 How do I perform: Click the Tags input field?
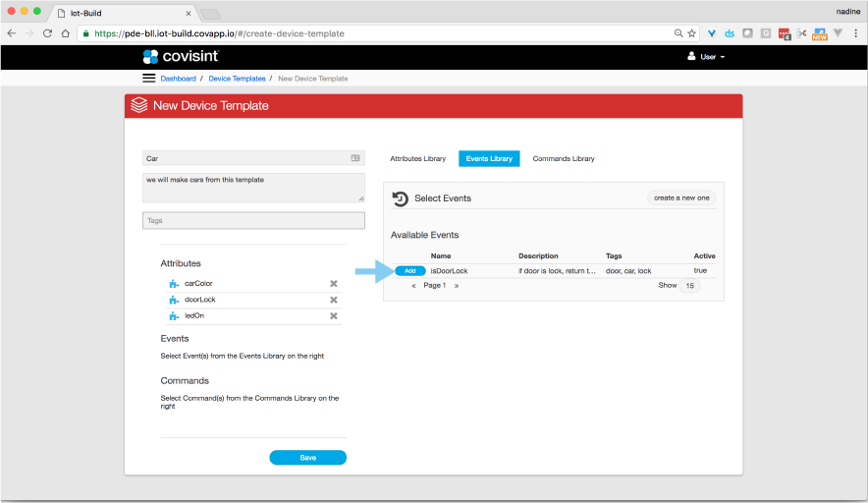pyautogui.click(x=253, y=221)
